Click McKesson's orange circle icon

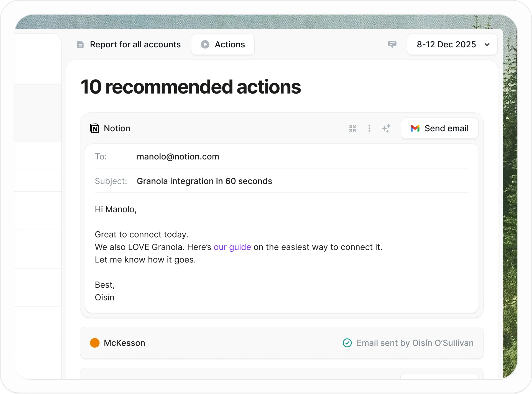(x=95, y=343)
